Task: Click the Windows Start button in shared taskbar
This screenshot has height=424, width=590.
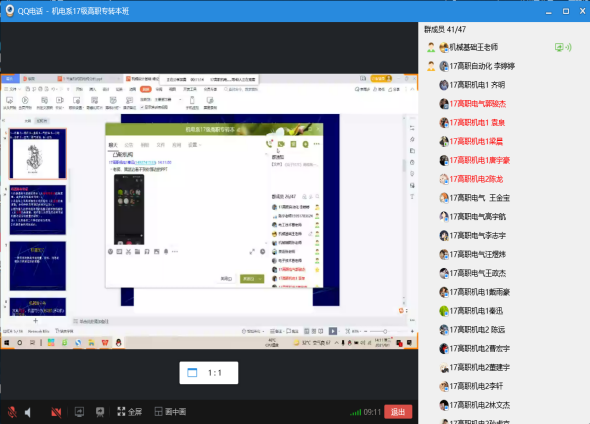Action: [6, 343]
